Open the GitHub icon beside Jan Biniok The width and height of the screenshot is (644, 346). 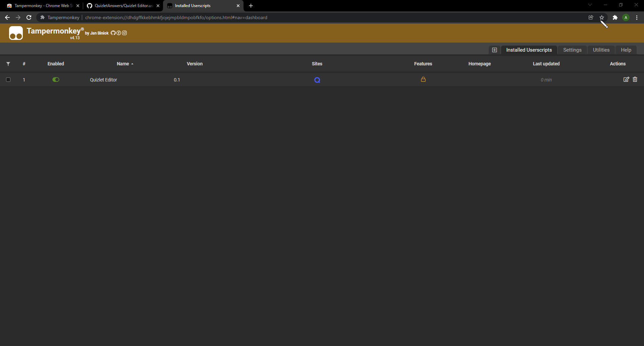(113, 33)
